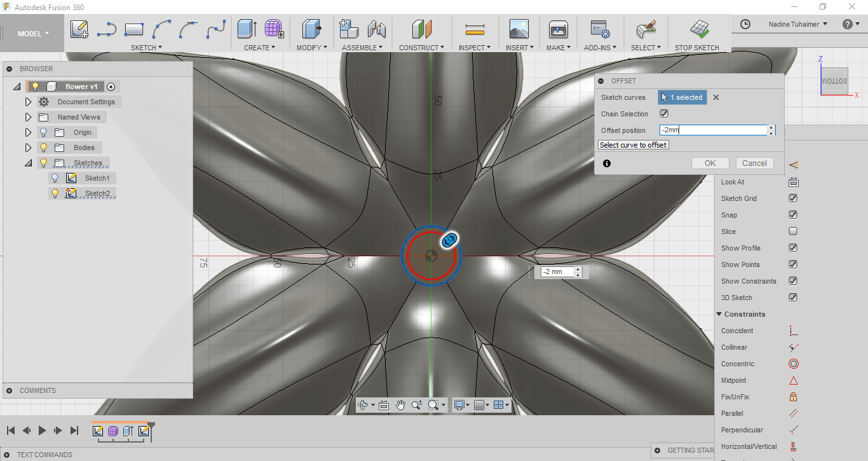The image size is (868, 461).
Task: Toggle the Show Constraints checkbox
Action: 793,281
